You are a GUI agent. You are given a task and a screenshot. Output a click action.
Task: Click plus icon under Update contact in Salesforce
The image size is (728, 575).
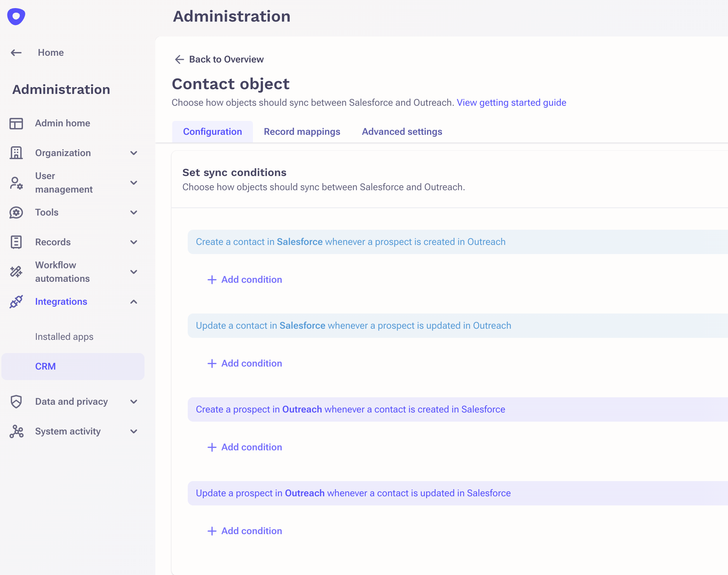click(x=212, y=364)
